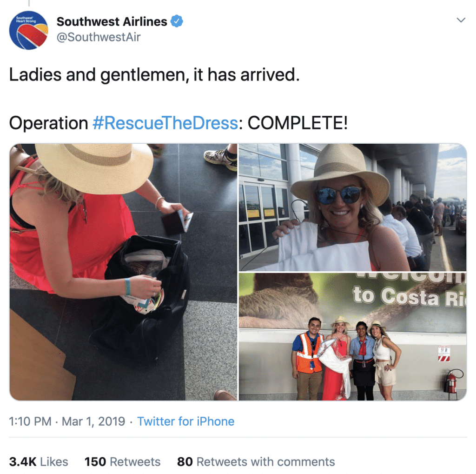
Task: Click the word COMPLETE! in the tweet
Action: 297,123
